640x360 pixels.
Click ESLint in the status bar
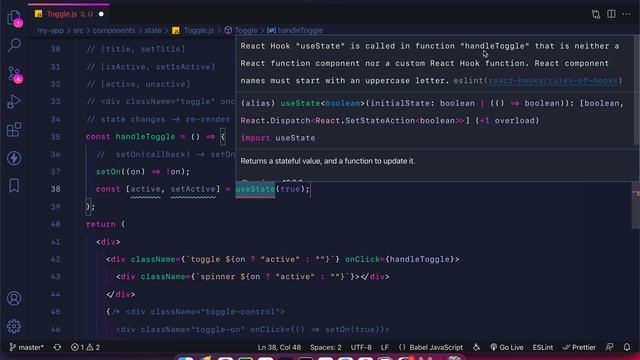[x=543, y=347]
